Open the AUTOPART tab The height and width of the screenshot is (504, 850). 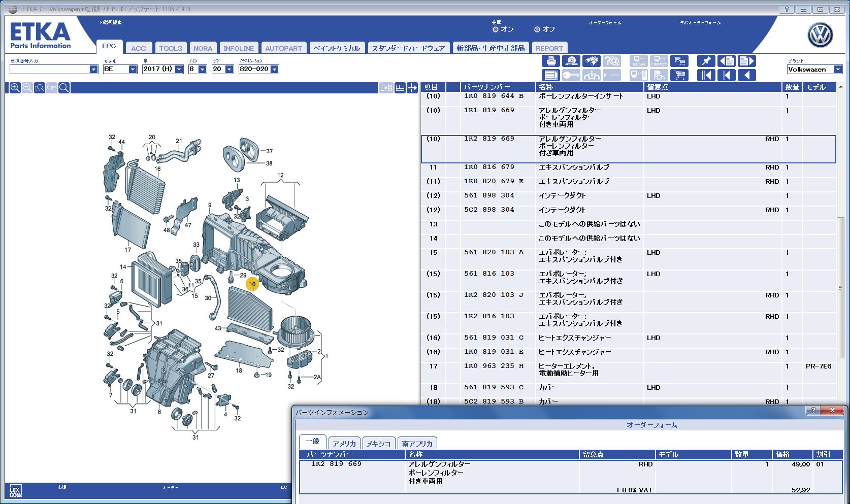[x=283, y=48]
